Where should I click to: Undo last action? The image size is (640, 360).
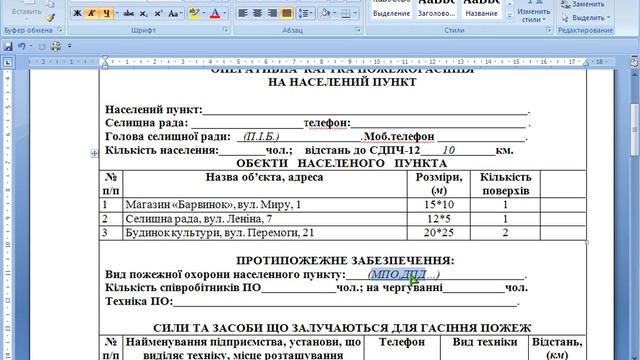pyautogui.click(x=22, y=46)
